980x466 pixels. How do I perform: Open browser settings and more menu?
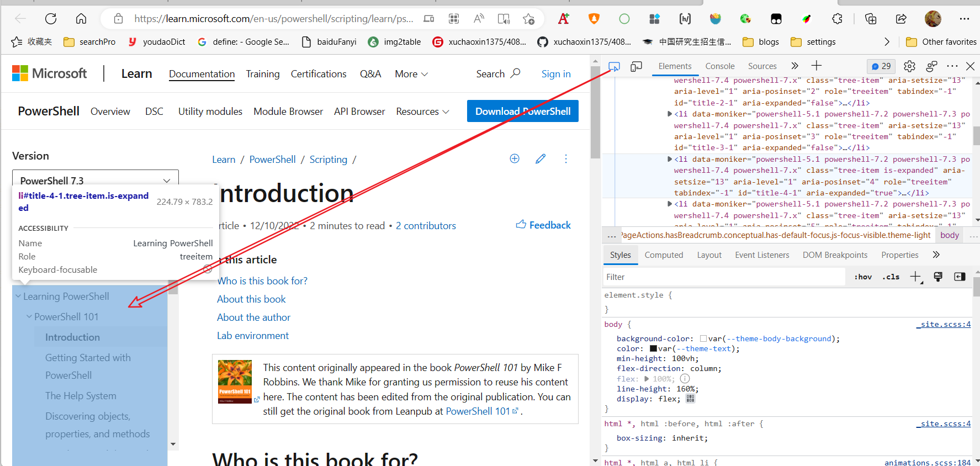[965, 19]
